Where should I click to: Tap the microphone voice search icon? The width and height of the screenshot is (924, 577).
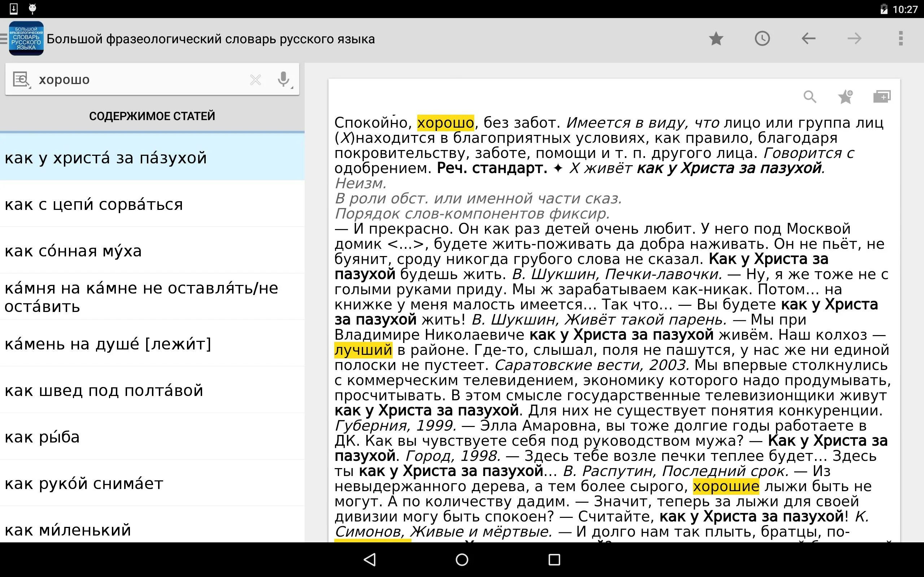click(x=283, y=79)
